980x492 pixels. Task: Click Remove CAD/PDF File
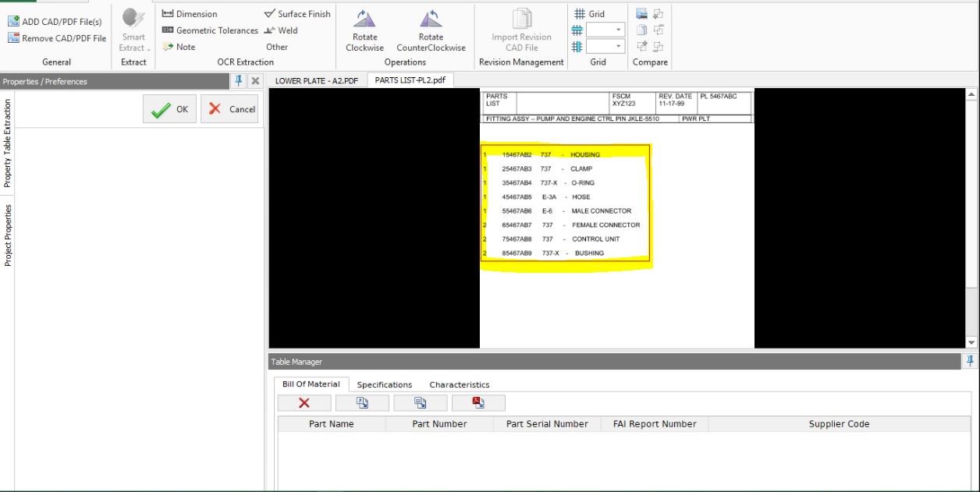tap(57, 37)
